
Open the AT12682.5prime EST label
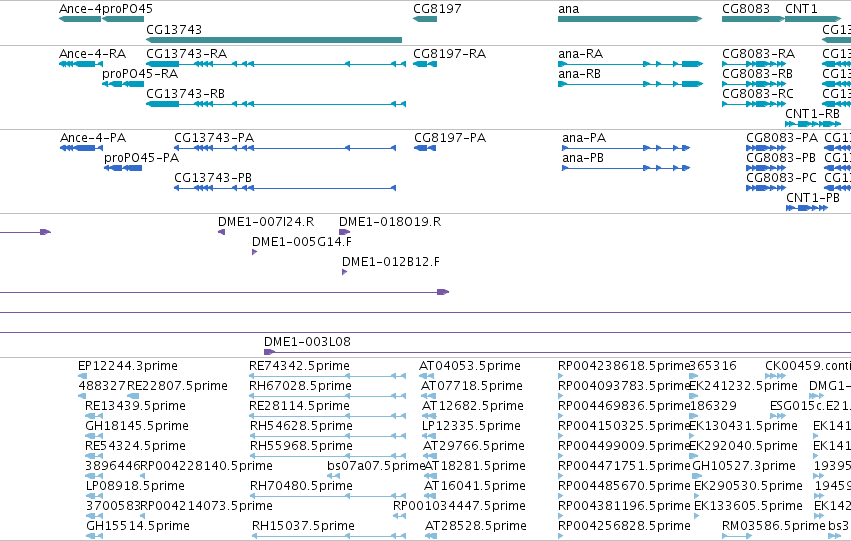(473, 406)
